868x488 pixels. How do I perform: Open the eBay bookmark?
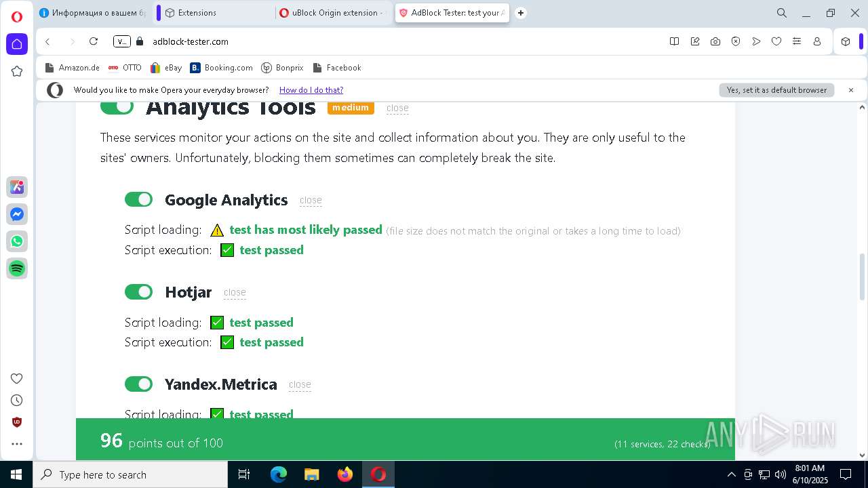coord(166,68)
